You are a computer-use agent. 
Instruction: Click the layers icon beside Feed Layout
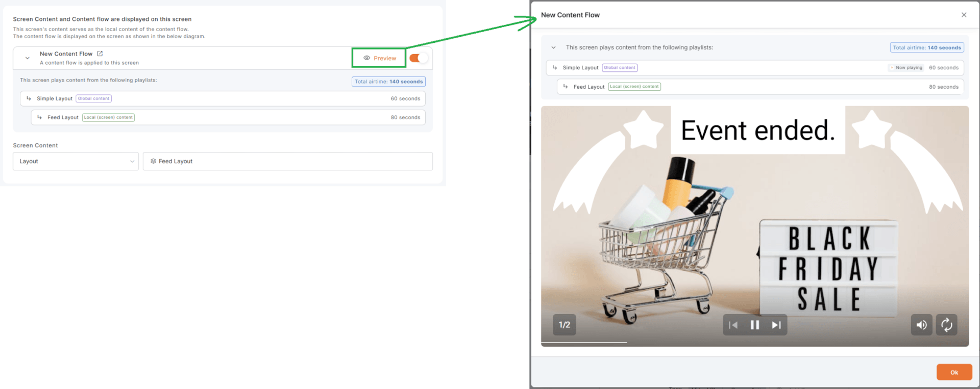(153, 161)
